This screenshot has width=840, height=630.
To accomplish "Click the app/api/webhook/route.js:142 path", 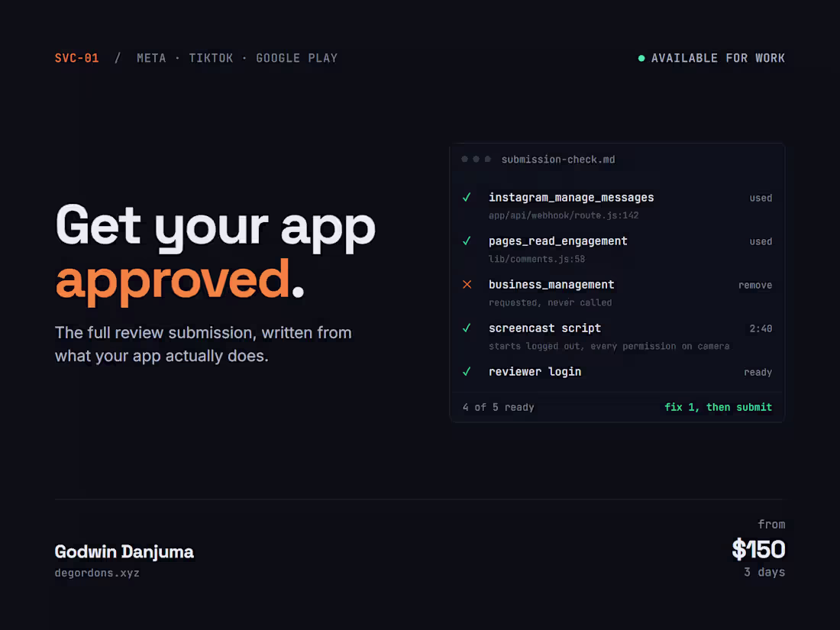I will click(564, 215).
